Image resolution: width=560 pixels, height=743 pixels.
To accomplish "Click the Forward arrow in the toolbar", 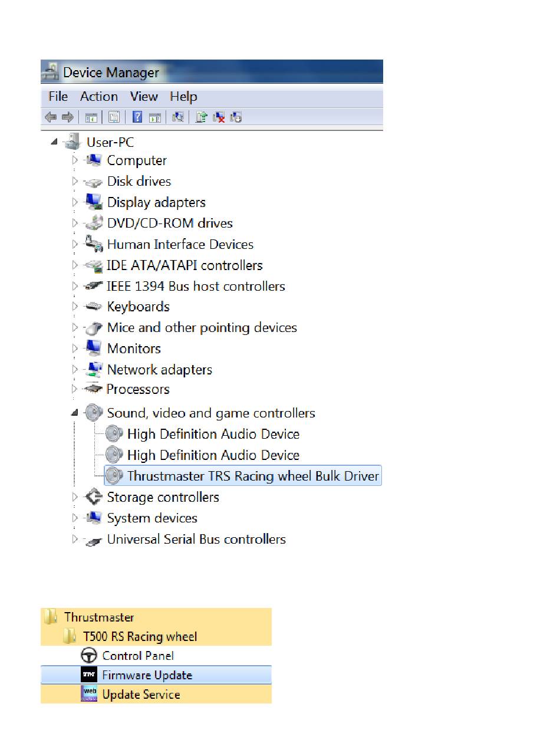I will [x=67, y=117].
